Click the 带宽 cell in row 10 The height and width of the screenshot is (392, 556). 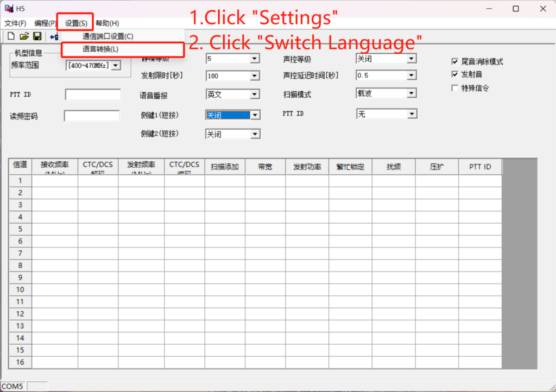pos(265,289)
